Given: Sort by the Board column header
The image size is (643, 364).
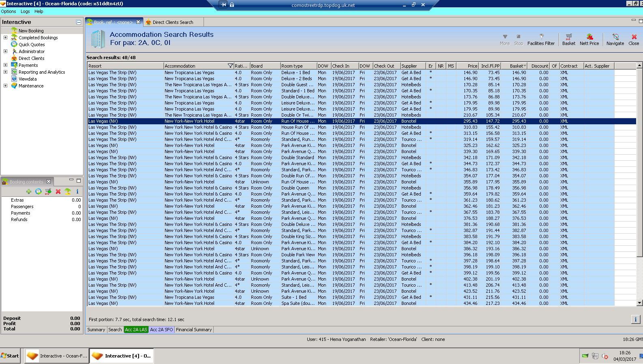Looking at the screenshot, I should tap(265, 66).
